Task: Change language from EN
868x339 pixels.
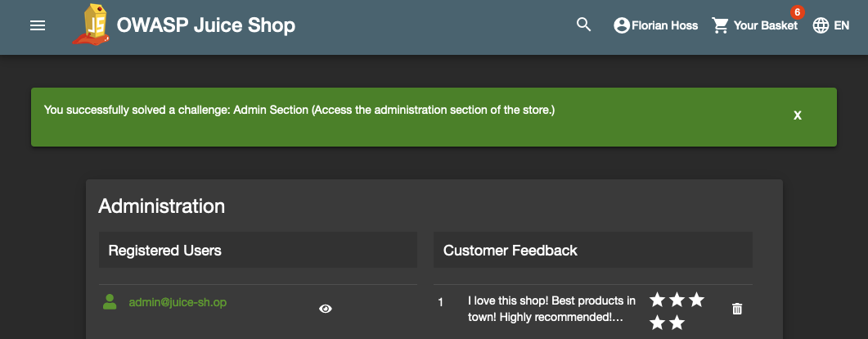Action: (x=831, y=25)
